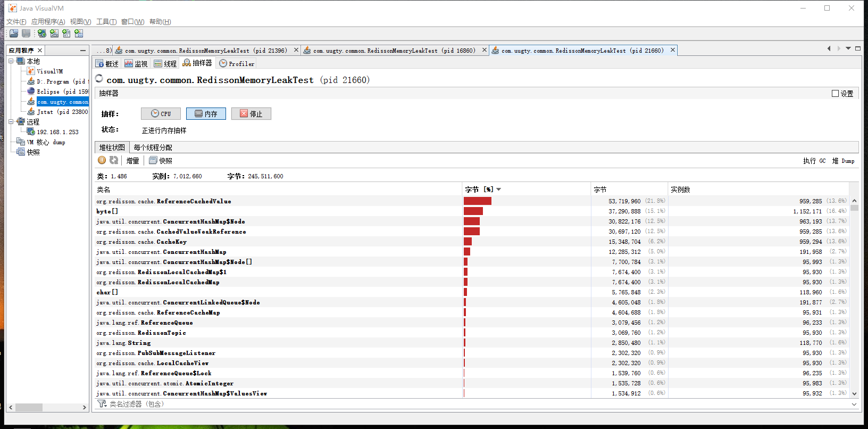
Task: Toggle the 增量 deltas button
Action: (x=132, y=160)
